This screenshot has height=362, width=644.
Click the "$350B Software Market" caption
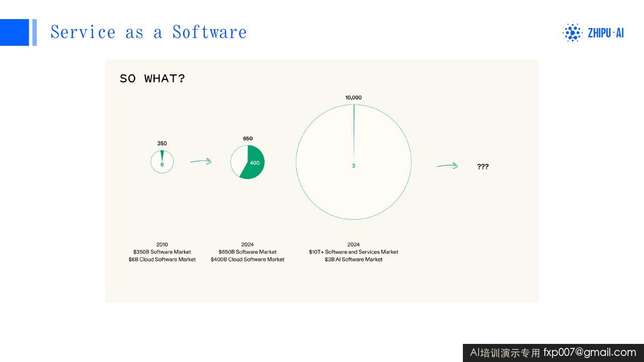(x=162, y=252)
